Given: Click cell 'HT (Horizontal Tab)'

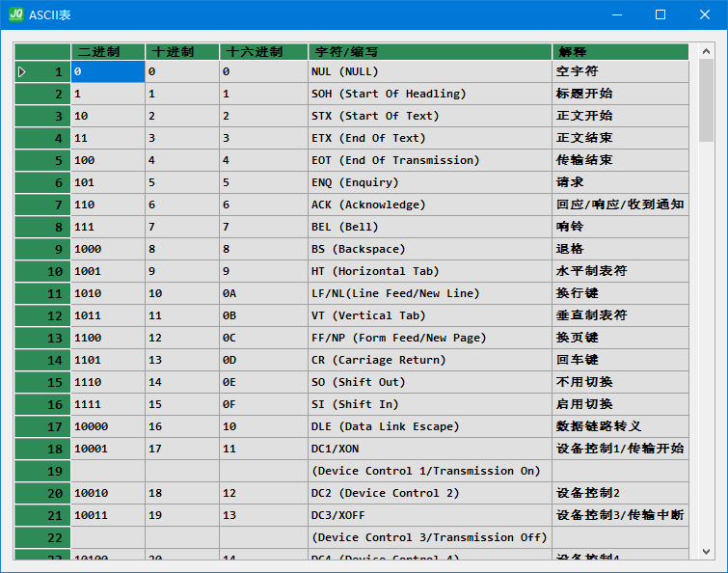Looking at the screenshot, I should [430, 271].
